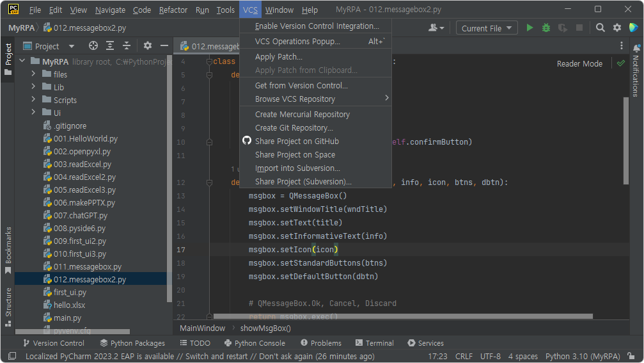Open the Services tool window

[425, 343]
